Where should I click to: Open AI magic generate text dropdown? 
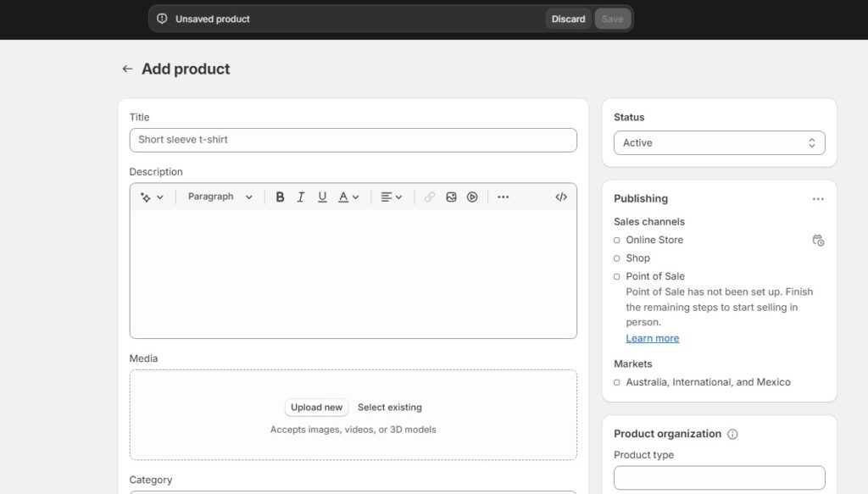[x=152, y=197]
